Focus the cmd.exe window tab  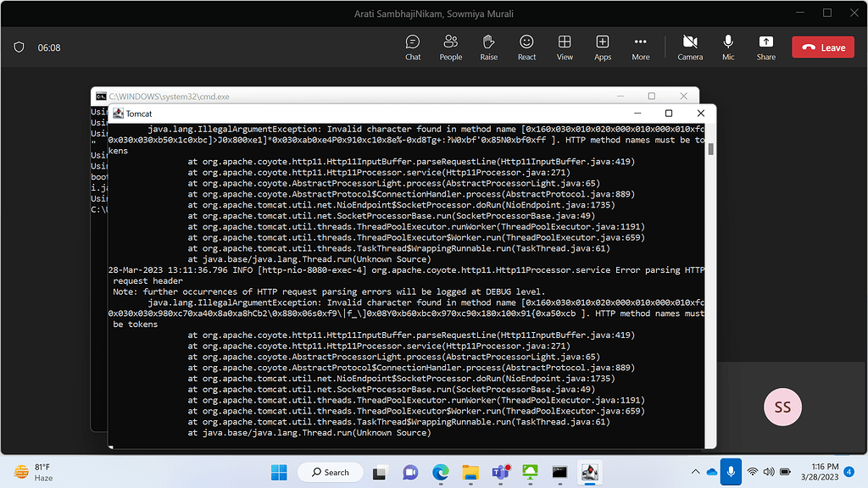coord(170,96)
